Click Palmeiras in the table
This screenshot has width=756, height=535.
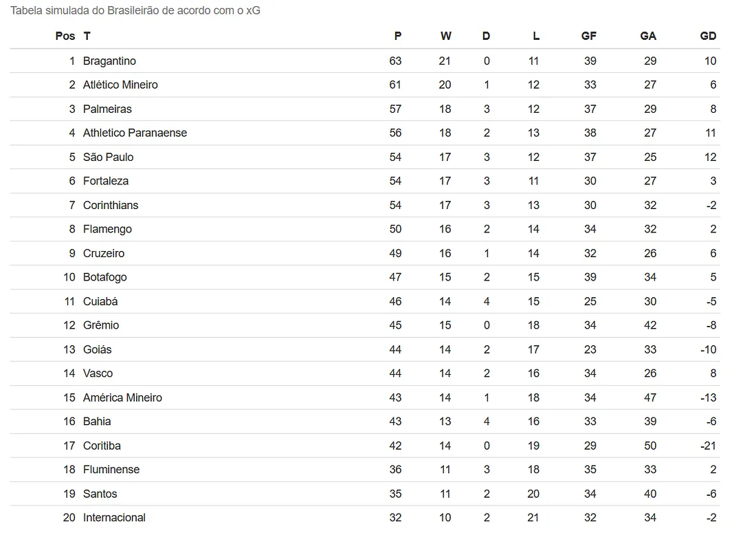(107, 109)
